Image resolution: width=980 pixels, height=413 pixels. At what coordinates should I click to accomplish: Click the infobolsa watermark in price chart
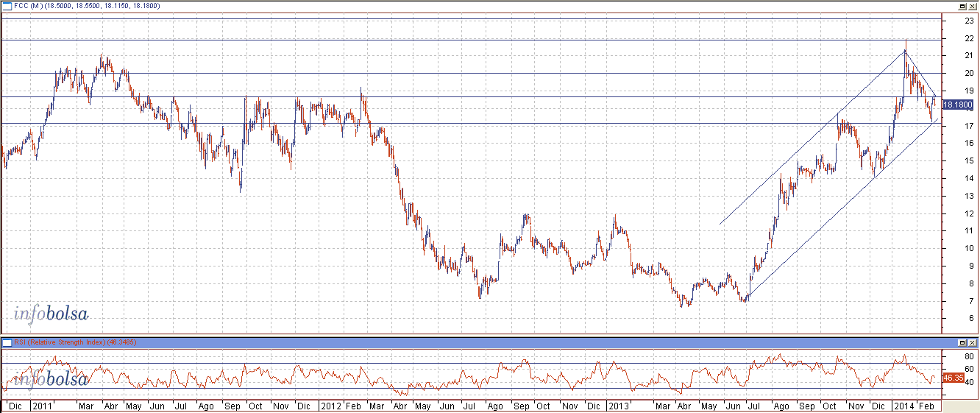pyautogui.click(x=51, y=314)
